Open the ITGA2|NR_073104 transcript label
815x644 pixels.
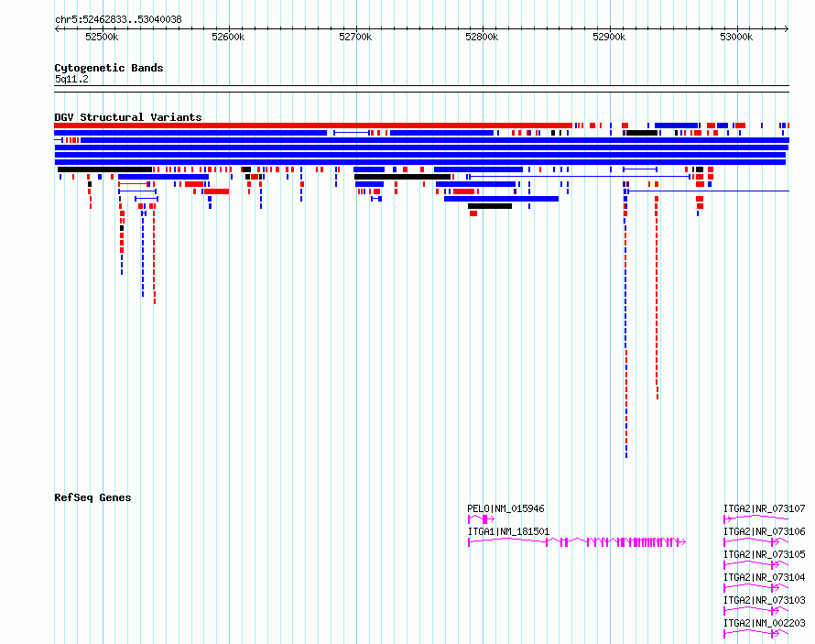[764, 577]
